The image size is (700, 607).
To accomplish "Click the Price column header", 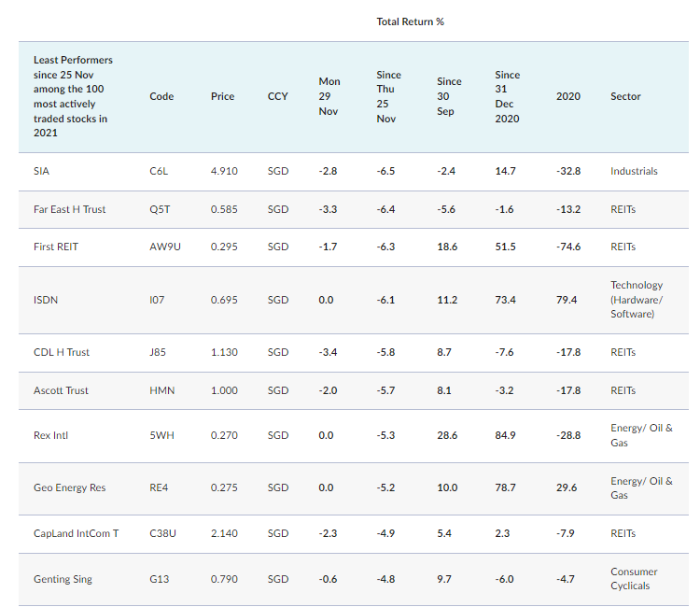I will 222,96.
